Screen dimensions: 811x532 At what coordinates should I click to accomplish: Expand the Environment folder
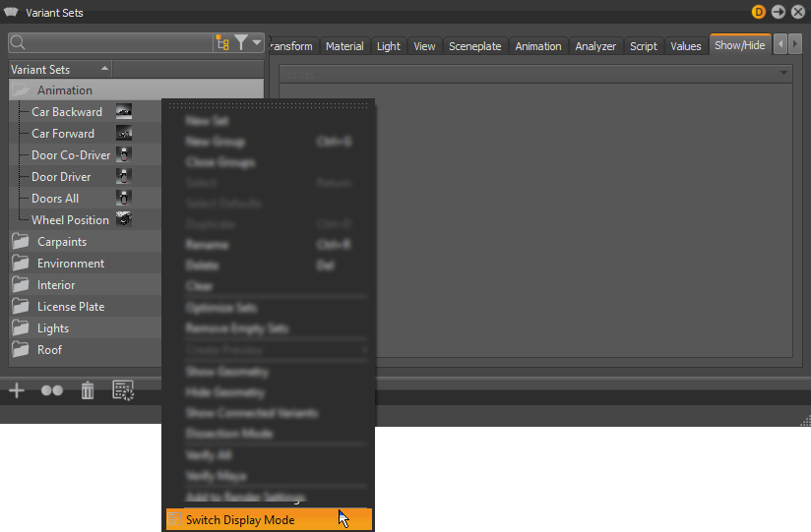21,264
